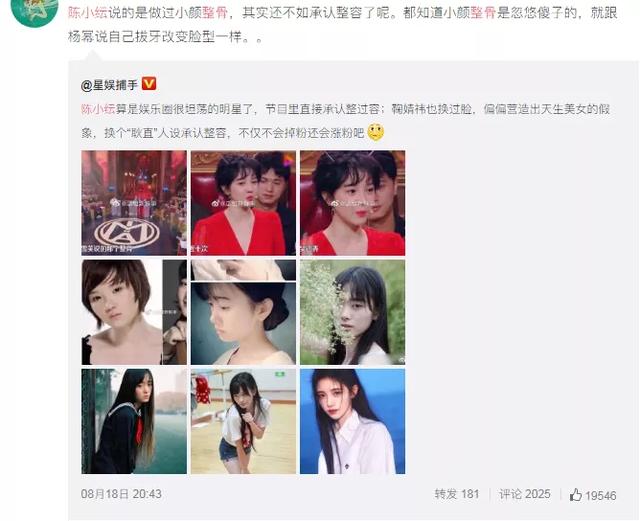Open 评论 2025 comments
The height and width of the screenshot is (521, 640).
pos(524,494)
